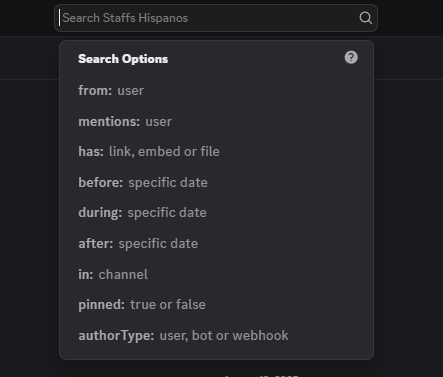443x377 pixels.
Task: Choose 'during: specific date' filter
Action: tap(216, 213)
